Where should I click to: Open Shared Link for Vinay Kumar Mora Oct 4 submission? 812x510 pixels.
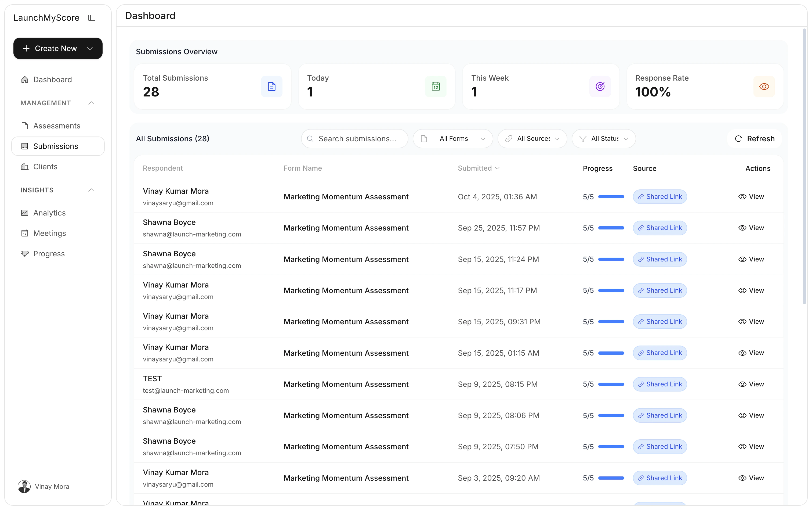point(660,197)
